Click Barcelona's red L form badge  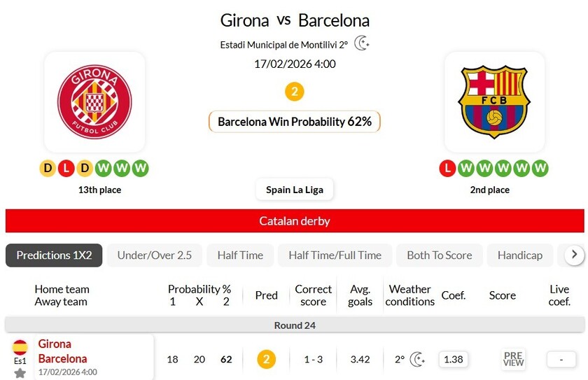tap(447, 168)
